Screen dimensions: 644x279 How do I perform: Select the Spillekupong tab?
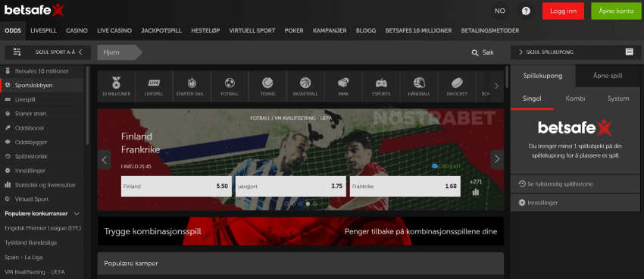(x=543, y=76)
